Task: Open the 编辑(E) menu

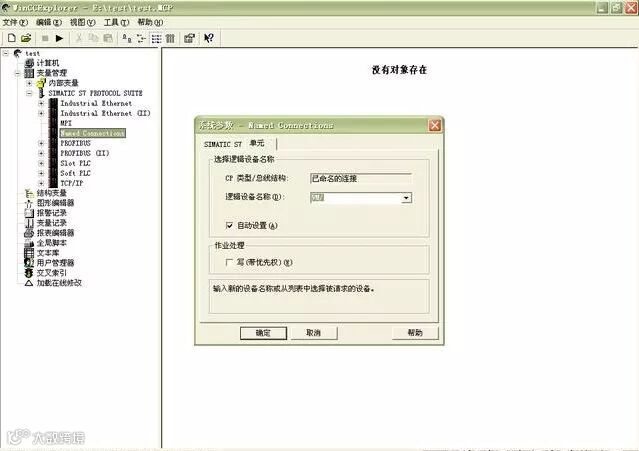Action: click(49, 22)
